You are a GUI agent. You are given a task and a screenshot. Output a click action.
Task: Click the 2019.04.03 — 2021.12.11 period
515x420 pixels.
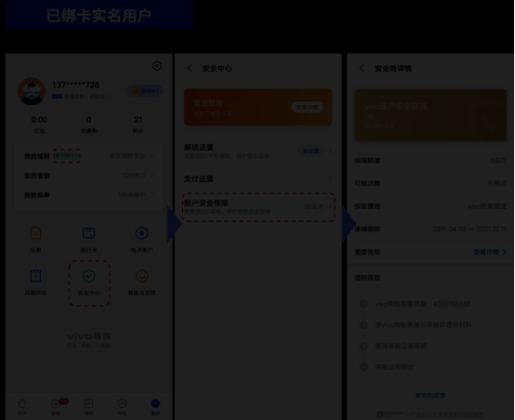pos(469,230)
